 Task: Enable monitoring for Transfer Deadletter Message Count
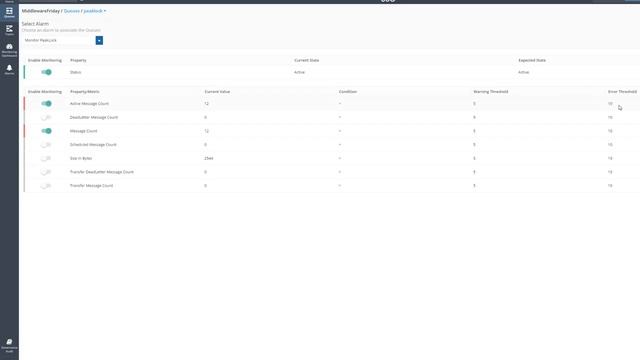(46, 172)
